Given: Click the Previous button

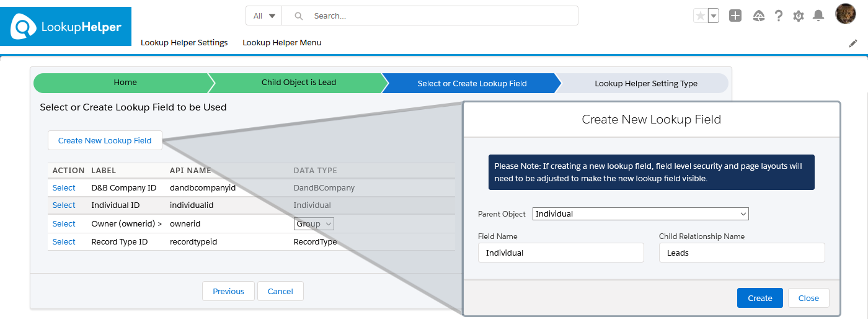Looking at the screenshot, I should click(x=228, y=291).
